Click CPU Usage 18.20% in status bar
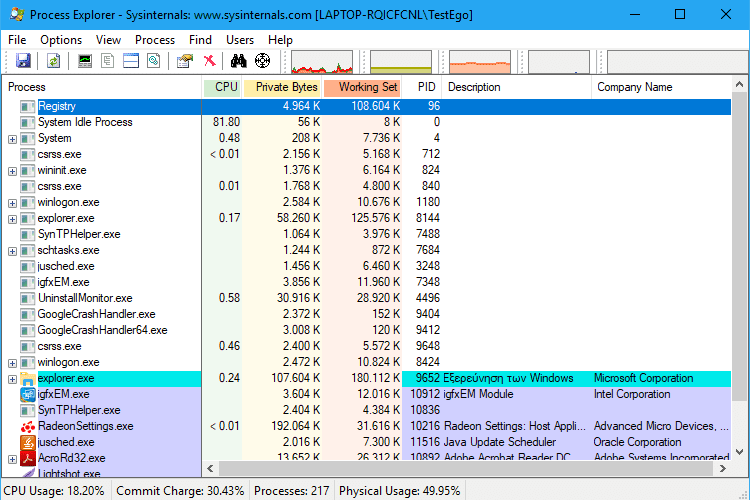750x500 pixels. coord(54,491)
